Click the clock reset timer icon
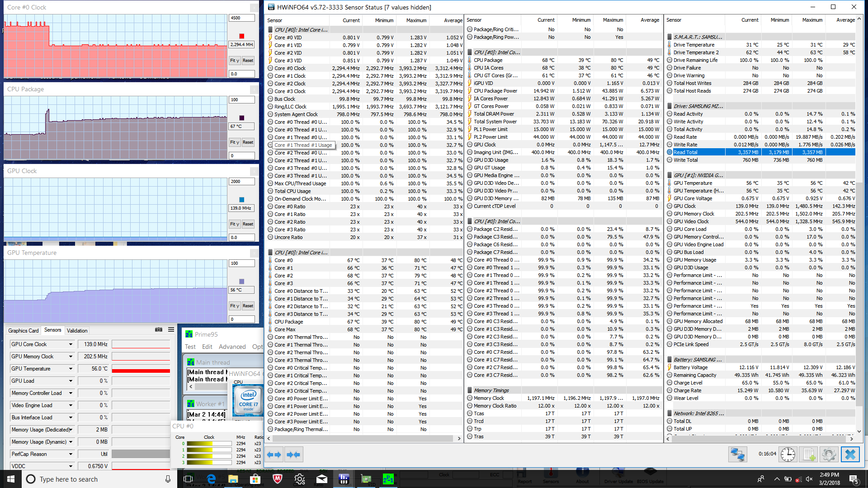 coord(788,454)
